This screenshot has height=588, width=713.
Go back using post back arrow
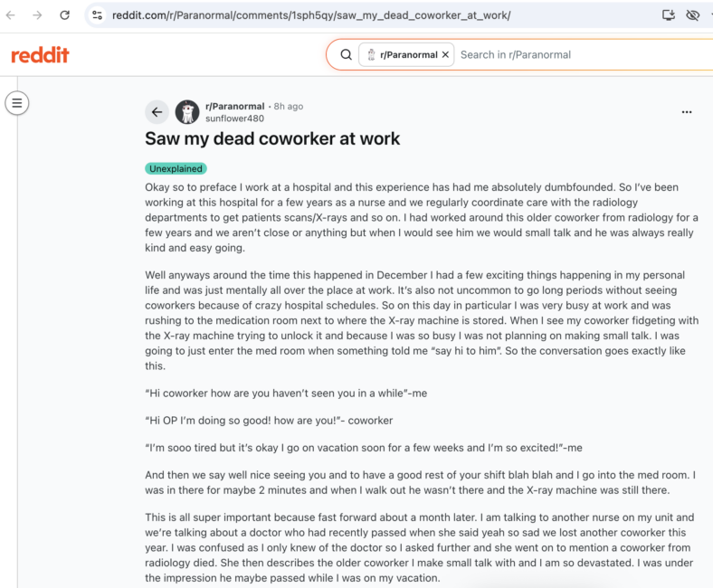click(157, 112)
